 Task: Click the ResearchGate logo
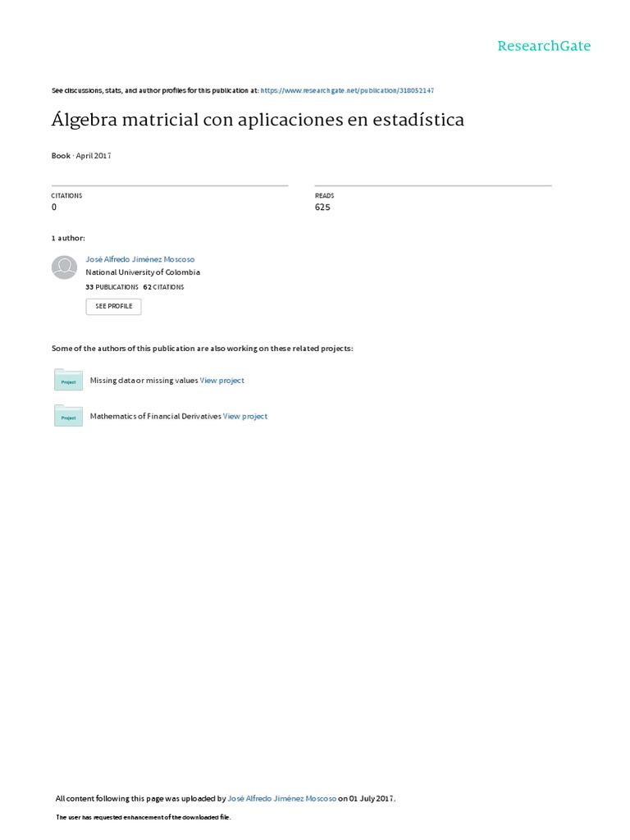(x=544, y=46)
